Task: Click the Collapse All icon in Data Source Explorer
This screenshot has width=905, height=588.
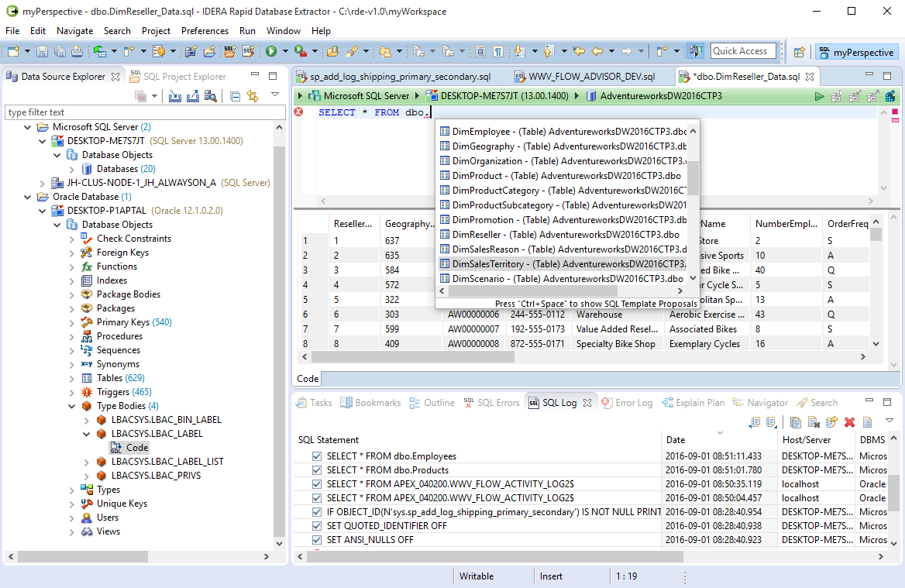Action: click(235, 96)
